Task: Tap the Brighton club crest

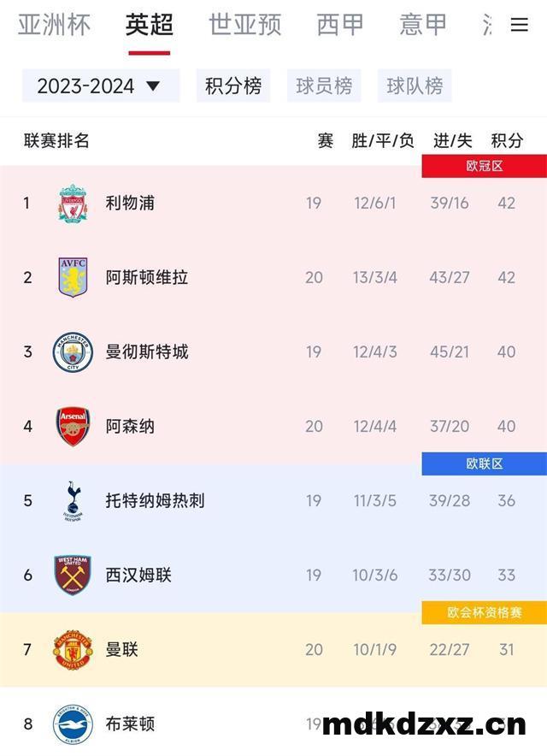Action: click(x=73, y=724)
